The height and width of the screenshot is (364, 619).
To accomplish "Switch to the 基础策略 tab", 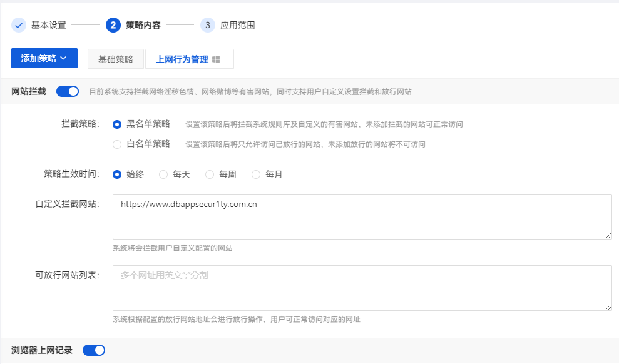I will click(x=116, y=59).
